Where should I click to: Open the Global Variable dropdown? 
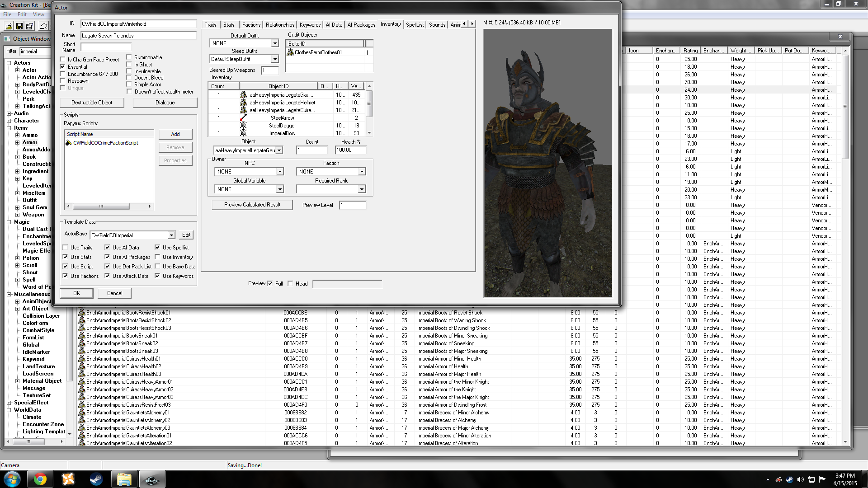pyautogui.click(x=280, y=189)
